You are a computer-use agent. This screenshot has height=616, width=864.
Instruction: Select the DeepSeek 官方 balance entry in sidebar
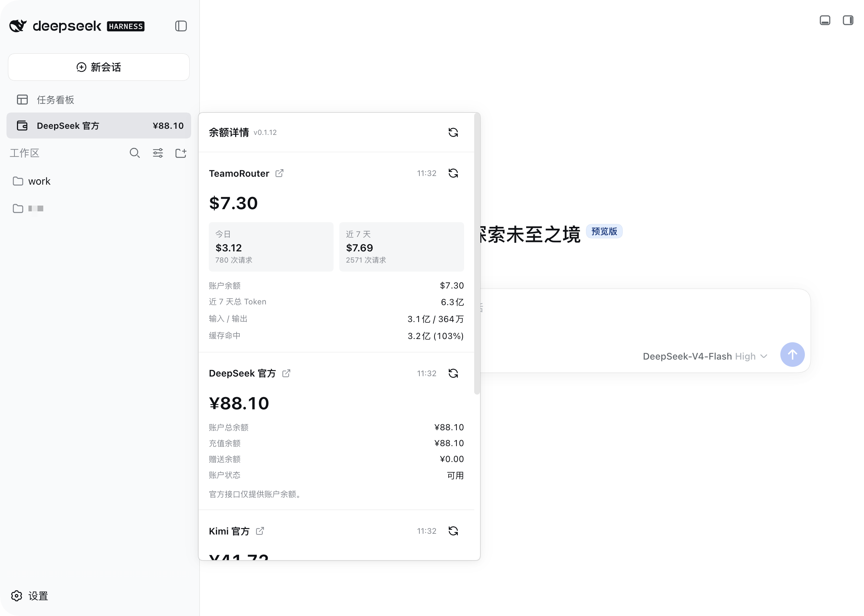point(98,126)
